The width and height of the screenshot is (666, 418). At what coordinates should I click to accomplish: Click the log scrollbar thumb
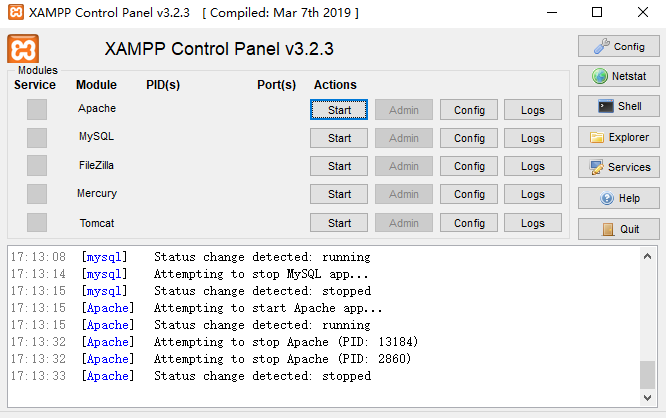click(x=647, y=375)
